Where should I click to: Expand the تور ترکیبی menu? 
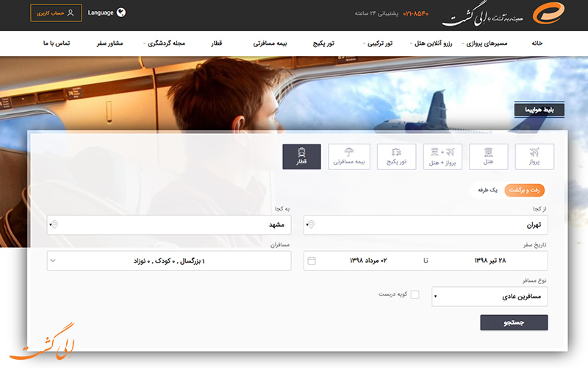tap(377, 43)
